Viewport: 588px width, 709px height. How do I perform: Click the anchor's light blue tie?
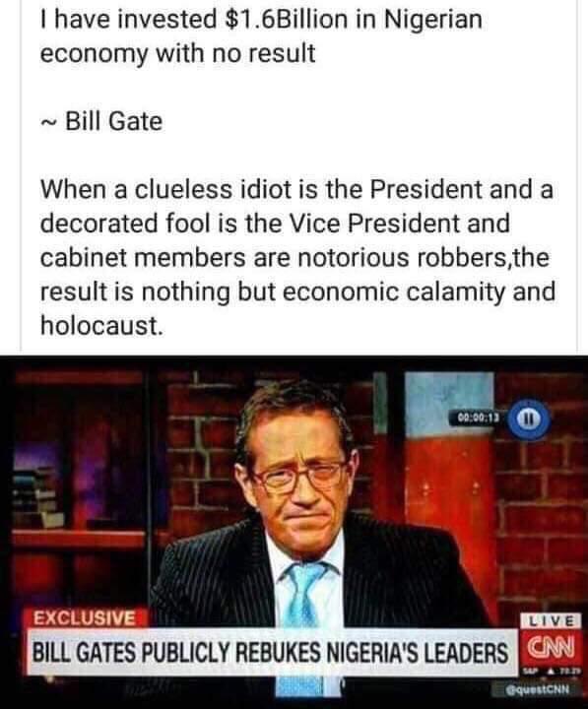point(304,593)
